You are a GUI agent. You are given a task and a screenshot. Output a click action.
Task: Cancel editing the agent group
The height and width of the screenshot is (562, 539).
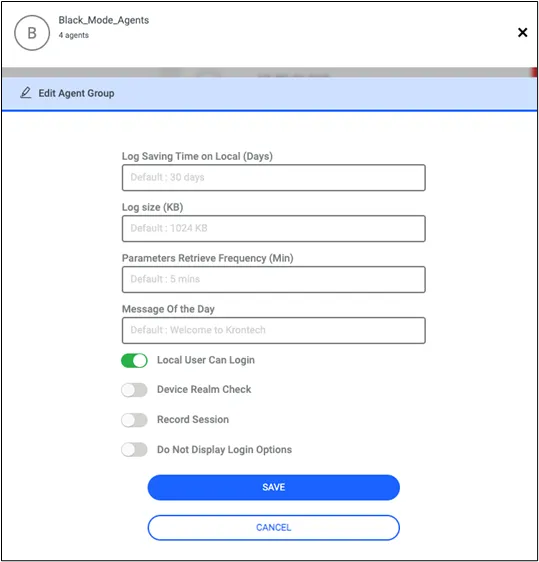[273, 527]
